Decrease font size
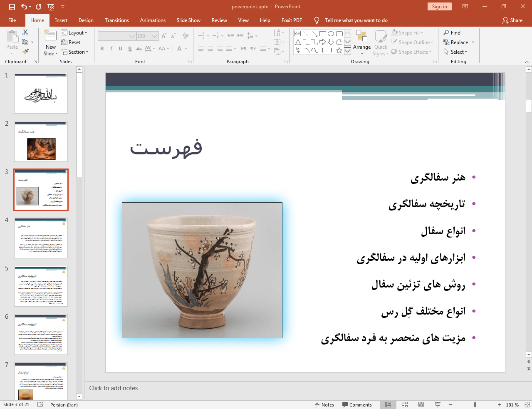Viewport: 532px width, 409px height. click(x=173, y=36)
